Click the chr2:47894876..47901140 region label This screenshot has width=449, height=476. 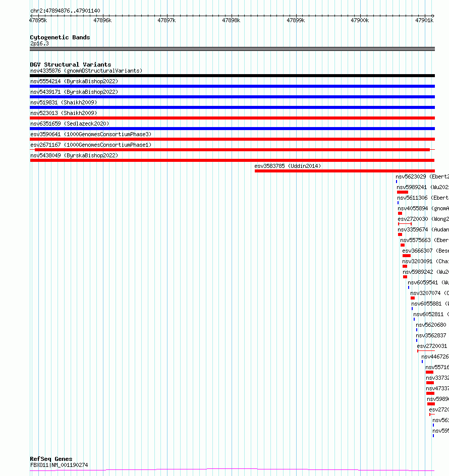pos(65,11)
